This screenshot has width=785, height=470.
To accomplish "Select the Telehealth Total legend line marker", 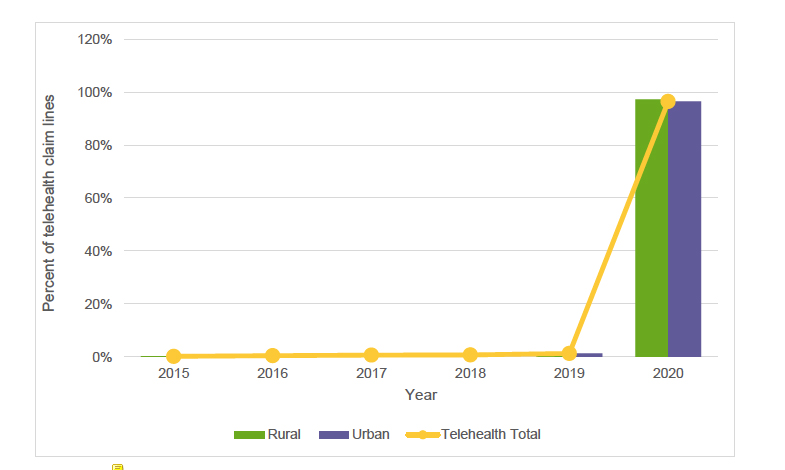I will [422, 435].
